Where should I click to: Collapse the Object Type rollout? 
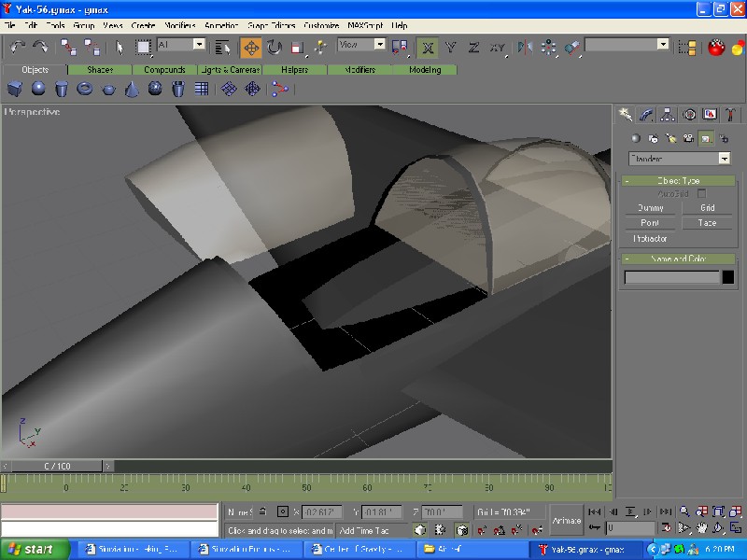(679, 180)
